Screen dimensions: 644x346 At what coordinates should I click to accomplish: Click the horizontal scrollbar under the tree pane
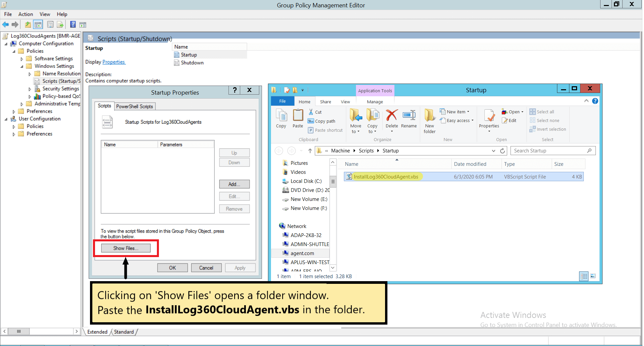[x=40, y=331]
